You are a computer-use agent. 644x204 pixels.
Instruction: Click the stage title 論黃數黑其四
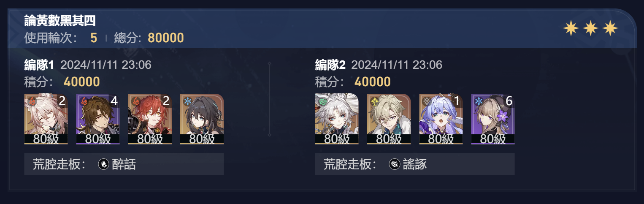tap(60, 20)
